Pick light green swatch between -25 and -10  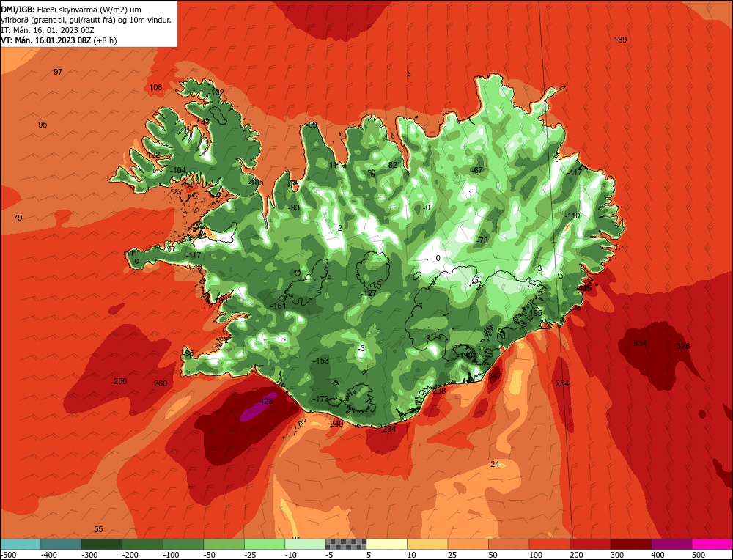point(265,544)
